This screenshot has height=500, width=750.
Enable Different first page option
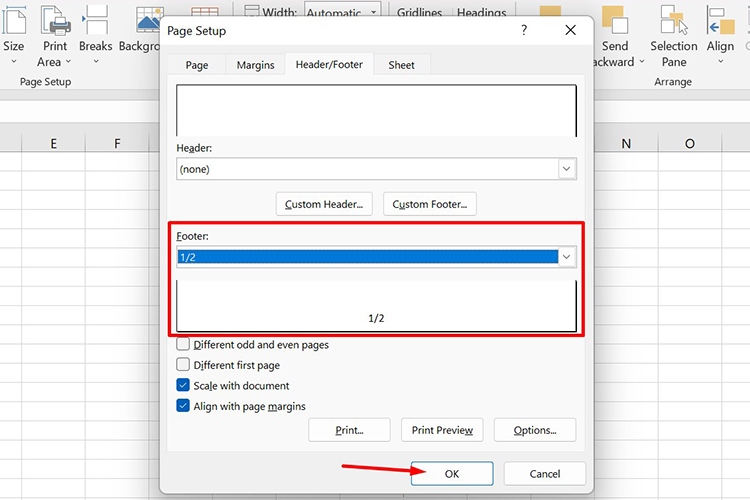pos(183,365)
